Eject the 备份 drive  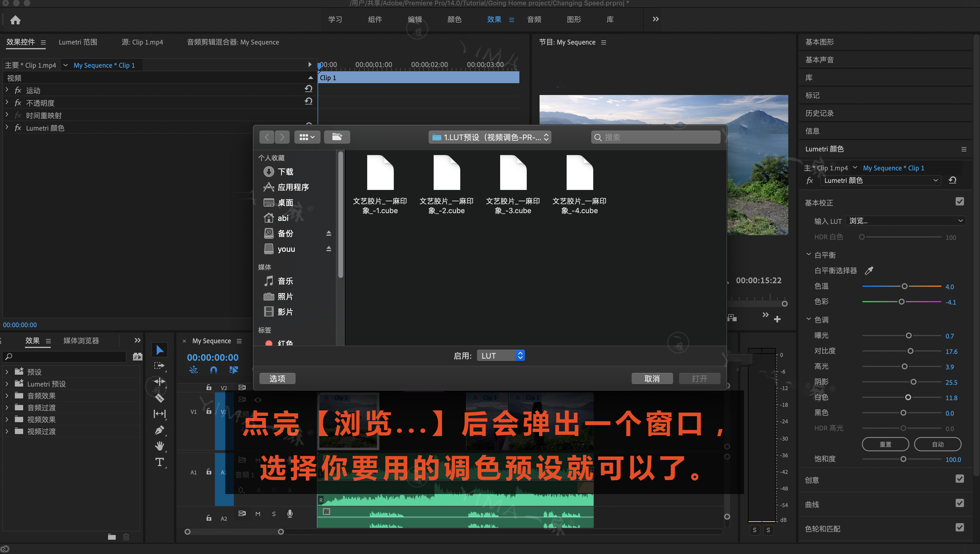pos(329,233)
